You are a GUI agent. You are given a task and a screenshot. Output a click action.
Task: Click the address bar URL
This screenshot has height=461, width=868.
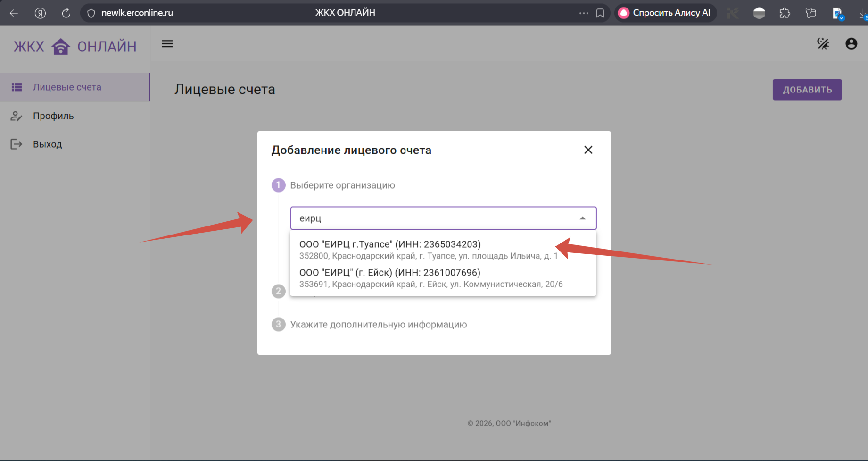coord(137,13)
